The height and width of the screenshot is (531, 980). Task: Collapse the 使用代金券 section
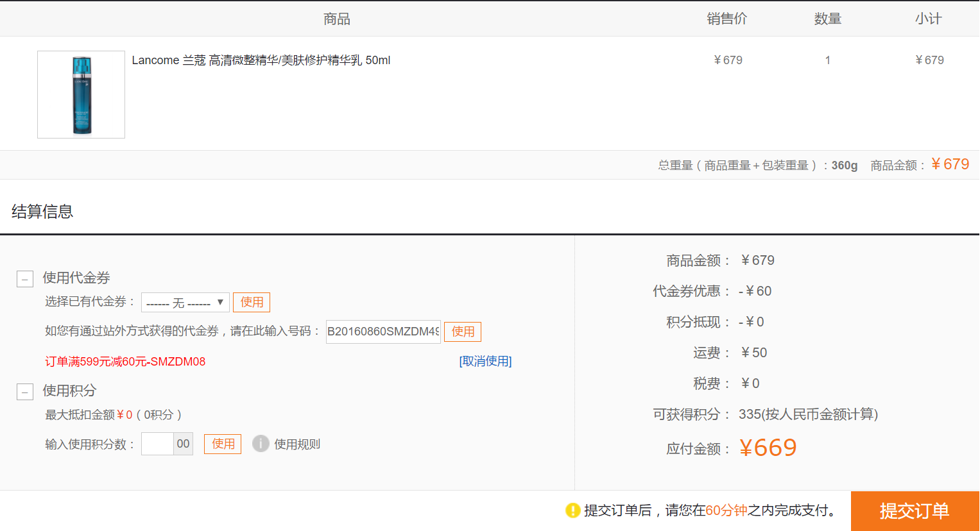click(25, 279)
